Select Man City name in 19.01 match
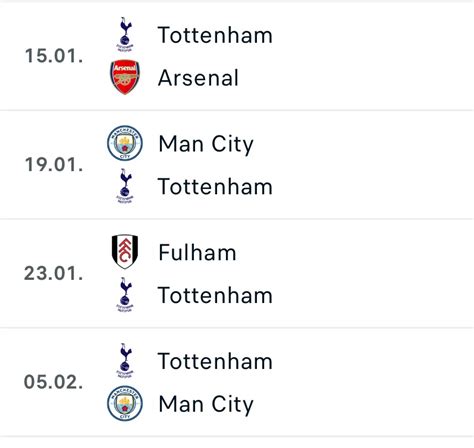The width and height of the screenshot is (474, 448). [x=206, y=145]
